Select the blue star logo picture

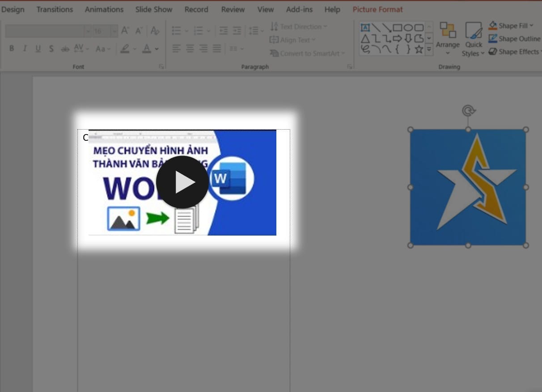[x=468, y=187]
